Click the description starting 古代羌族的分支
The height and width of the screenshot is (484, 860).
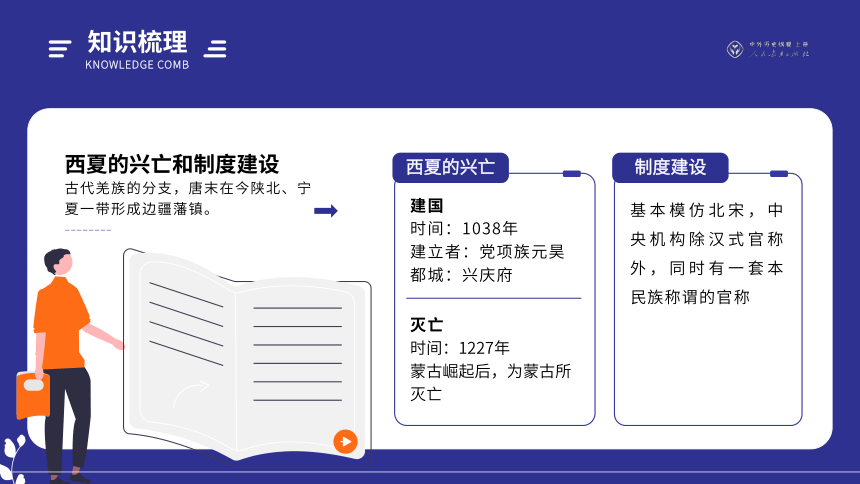[x=188, y=198]
